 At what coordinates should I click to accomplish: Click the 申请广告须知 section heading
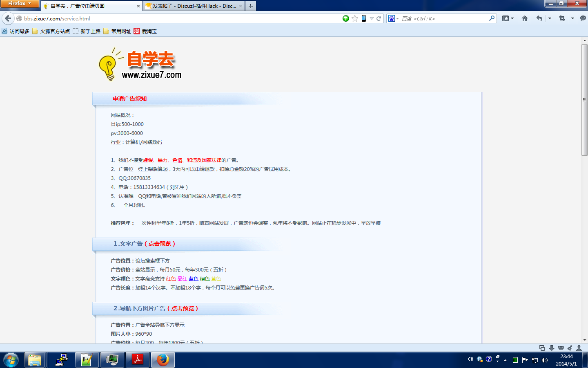tap(129, 99)
